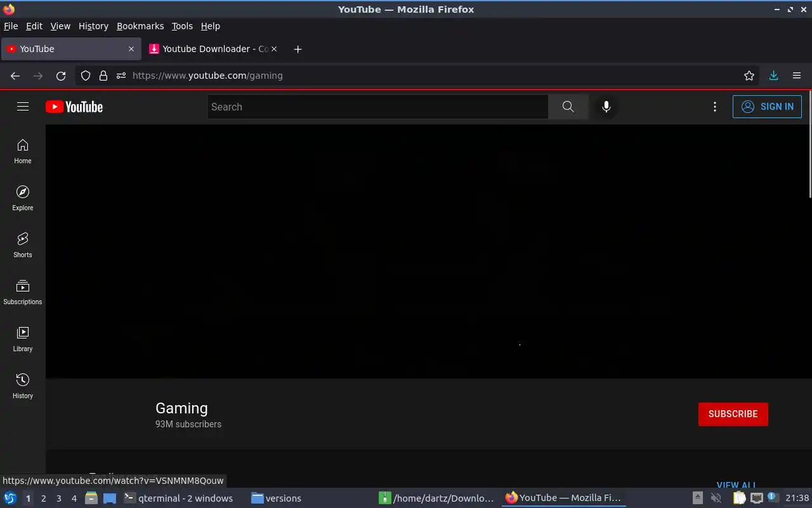Go to Home in the sidebar

coord(23,152)
